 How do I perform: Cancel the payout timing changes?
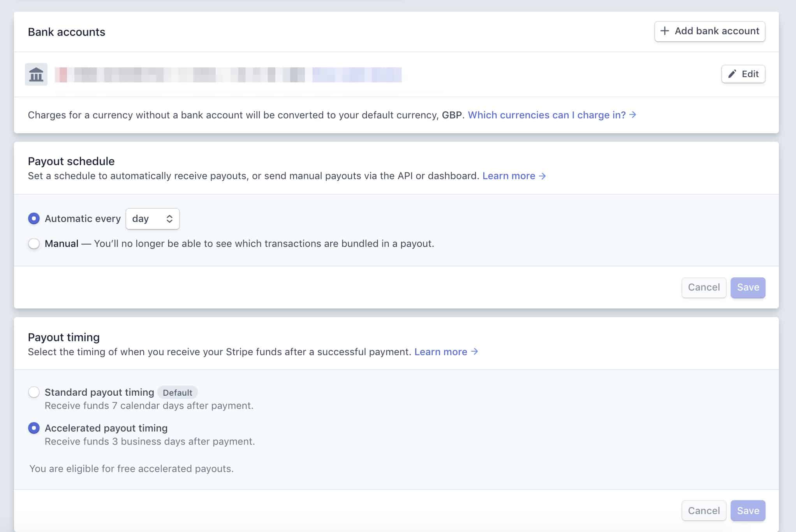point(703,510)
